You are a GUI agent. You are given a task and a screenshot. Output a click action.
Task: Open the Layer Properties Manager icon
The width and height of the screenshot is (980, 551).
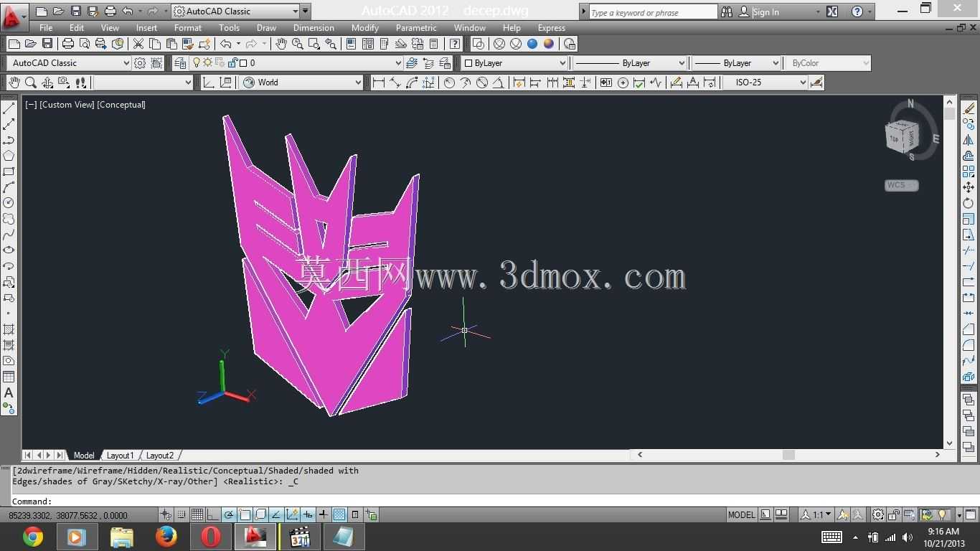(180, 63)
